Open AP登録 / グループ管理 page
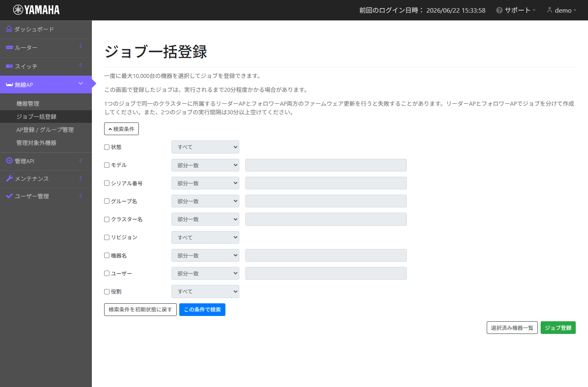The width and height of the screenshot is (588, 387). [x=46, y=130]
